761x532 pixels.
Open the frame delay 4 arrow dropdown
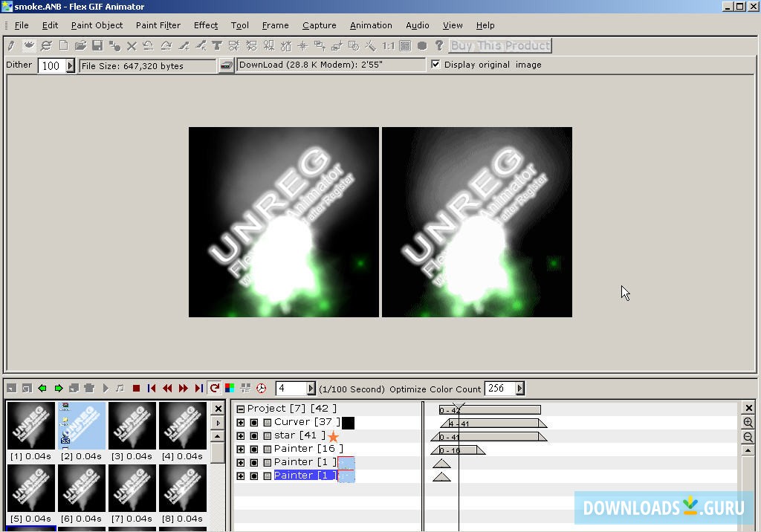pos(311,389)
